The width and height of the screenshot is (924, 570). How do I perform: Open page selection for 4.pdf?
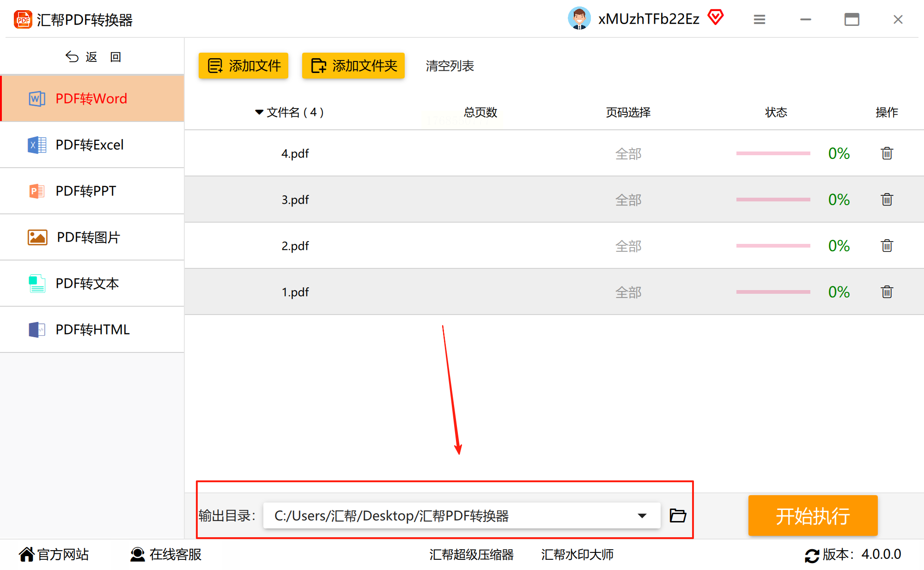point(628,154)
